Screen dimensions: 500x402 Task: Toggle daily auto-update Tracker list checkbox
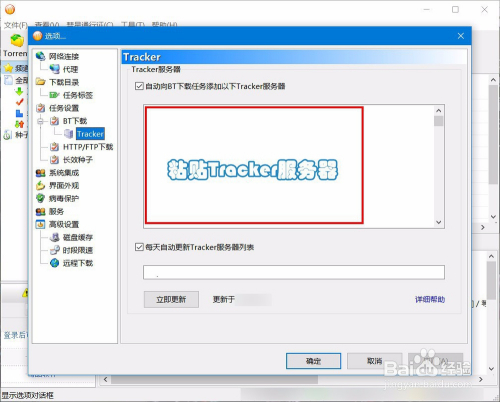pos(139,247)
